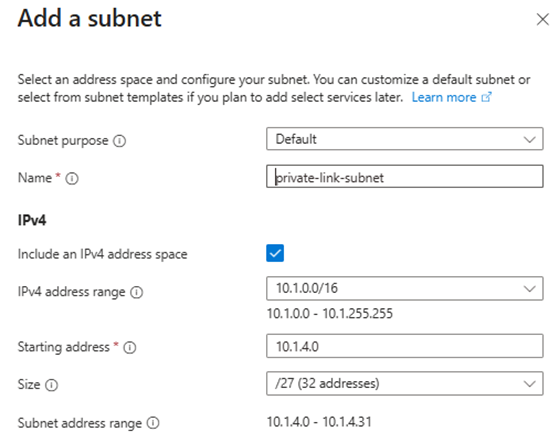Close the Add a subnet panel
Image resolution: width=559 pixels, height=442 pixels.
543,19
